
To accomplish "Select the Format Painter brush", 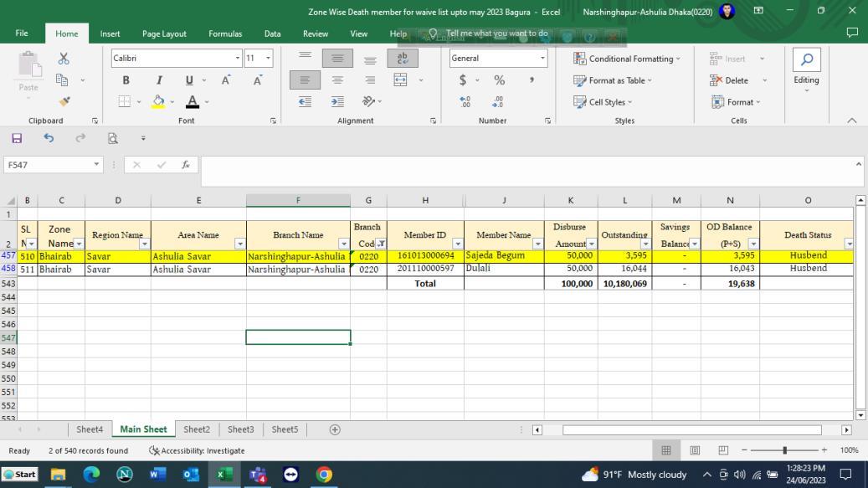I will [64, 101].
